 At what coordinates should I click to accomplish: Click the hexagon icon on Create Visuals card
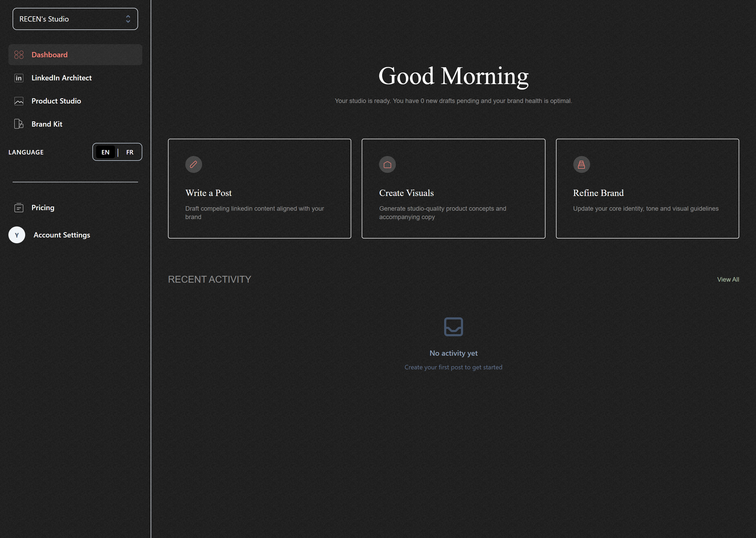tap(387, 164)
